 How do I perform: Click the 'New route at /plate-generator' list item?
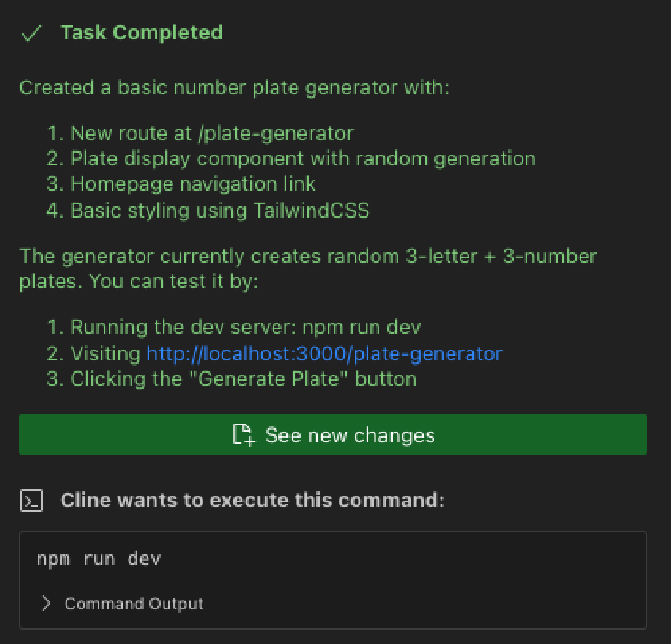pyautogui.click(x=212, y=134)
